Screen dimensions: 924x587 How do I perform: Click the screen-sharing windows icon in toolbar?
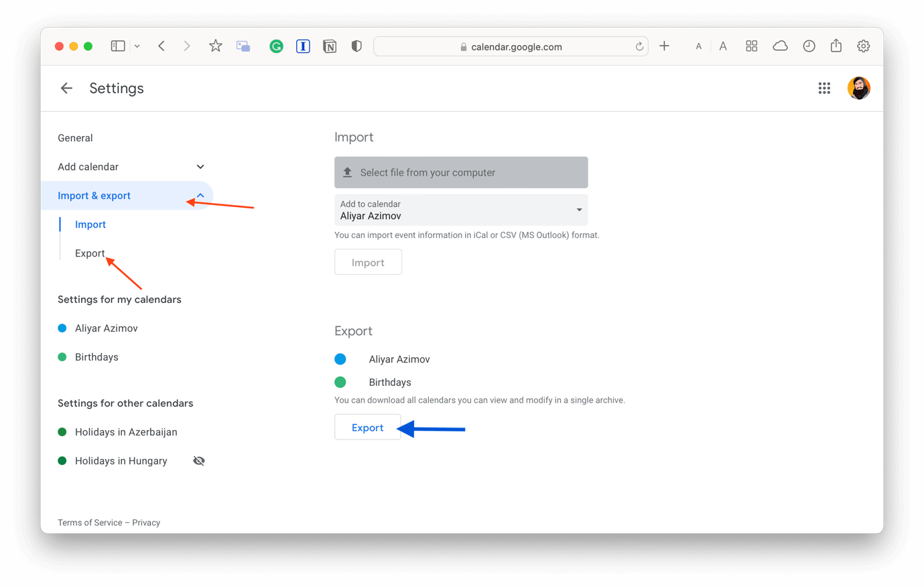[243, 46]
